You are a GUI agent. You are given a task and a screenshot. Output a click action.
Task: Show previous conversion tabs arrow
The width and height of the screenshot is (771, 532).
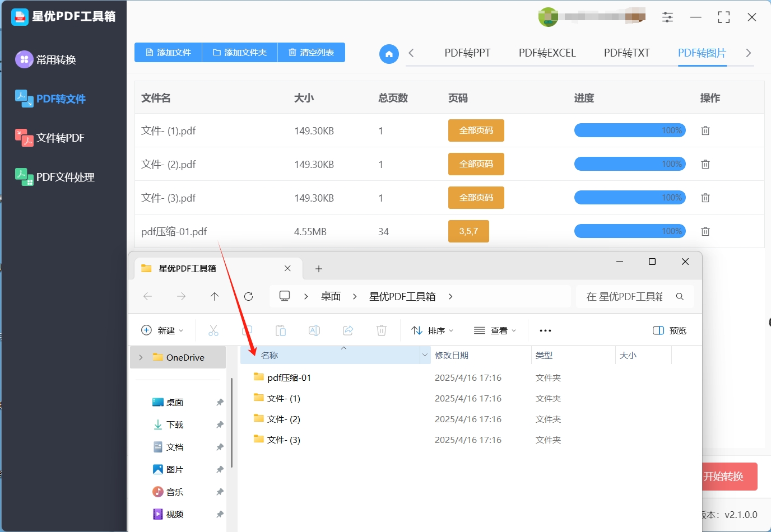[x=411, y=53]
